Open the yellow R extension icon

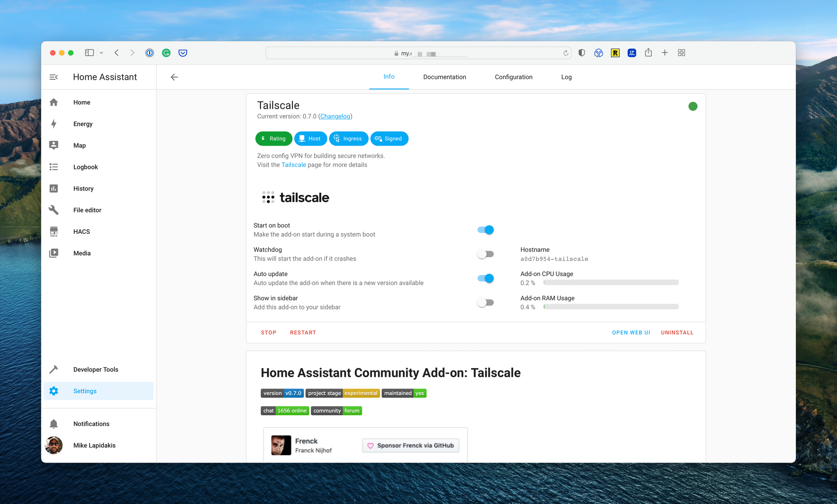615,53
